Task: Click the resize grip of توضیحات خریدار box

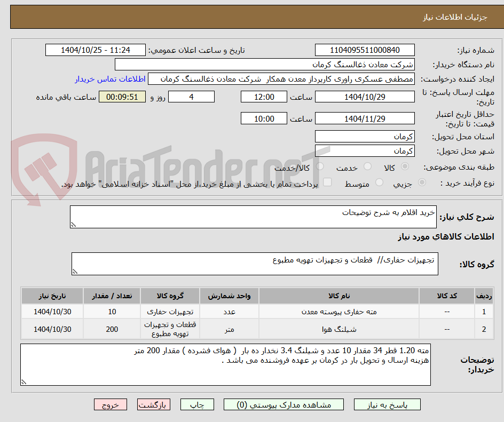Action: coord(23,382)
